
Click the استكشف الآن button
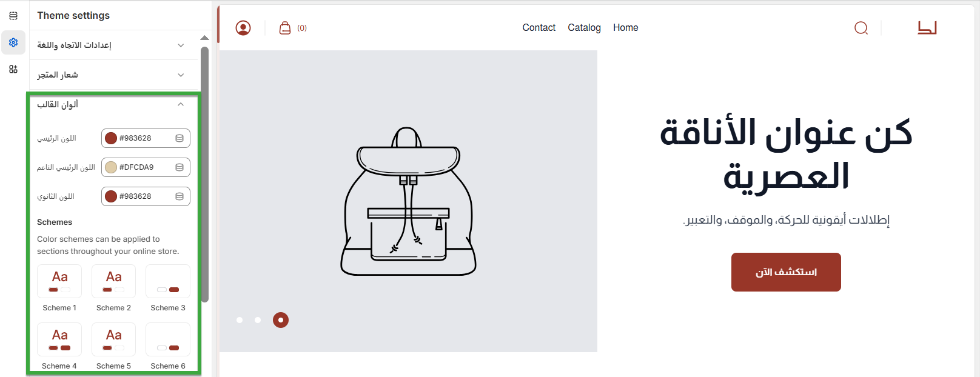click(x=786, y=272)
